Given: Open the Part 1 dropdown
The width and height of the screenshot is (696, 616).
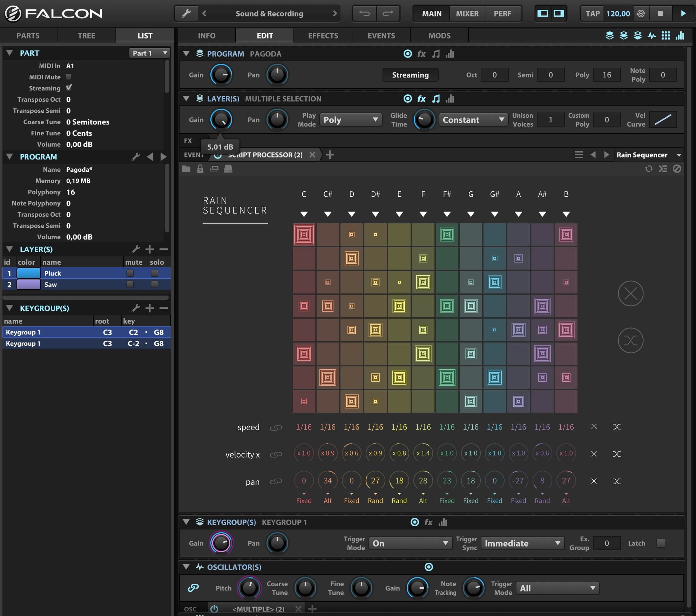Looking at the screenshot, I should (150, 53).
